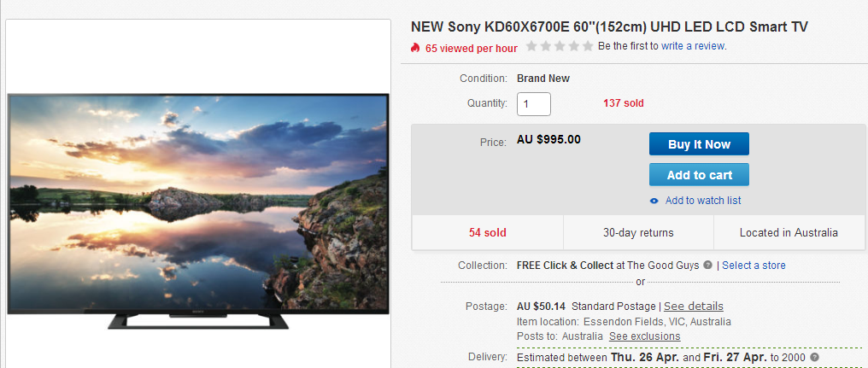Image resolution: width=868 pixels, height=368 pixels.
Task: Select the fifth rating star
Action: [587, 46]
